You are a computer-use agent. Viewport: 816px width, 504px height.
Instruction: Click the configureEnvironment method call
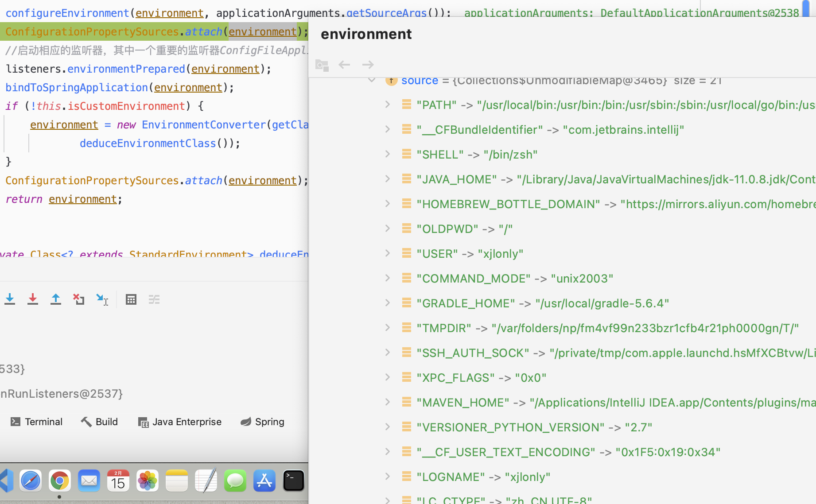(67, 13)
